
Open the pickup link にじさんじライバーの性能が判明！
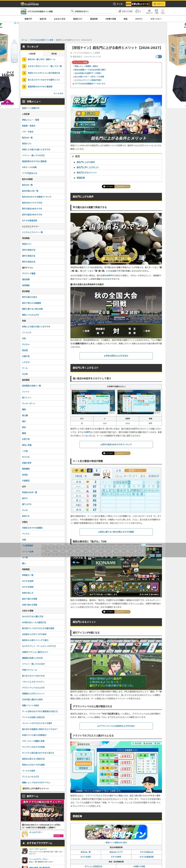(89, 80)
